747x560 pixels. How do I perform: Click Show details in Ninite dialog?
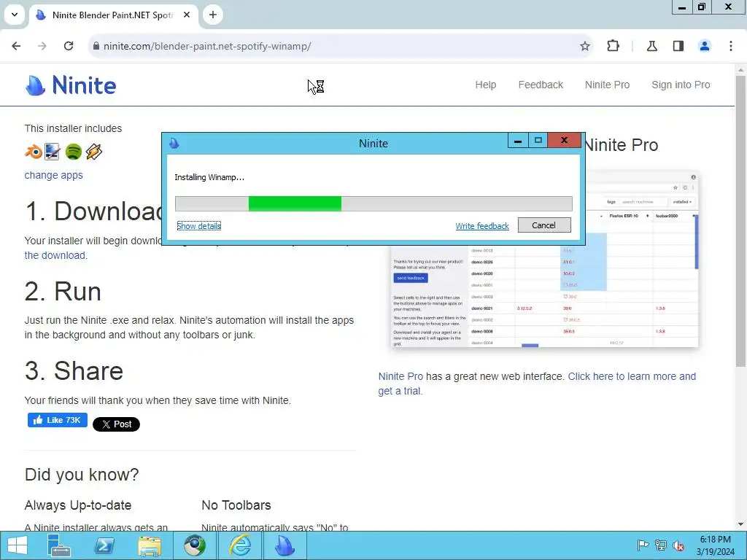pyautogui.click(x=199, y=226)
